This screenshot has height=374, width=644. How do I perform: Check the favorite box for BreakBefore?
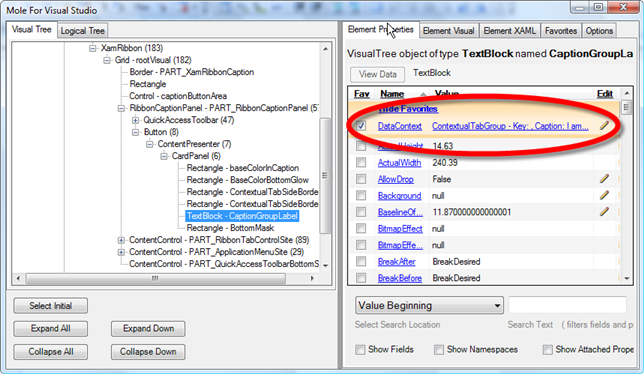tap(361, 278)
